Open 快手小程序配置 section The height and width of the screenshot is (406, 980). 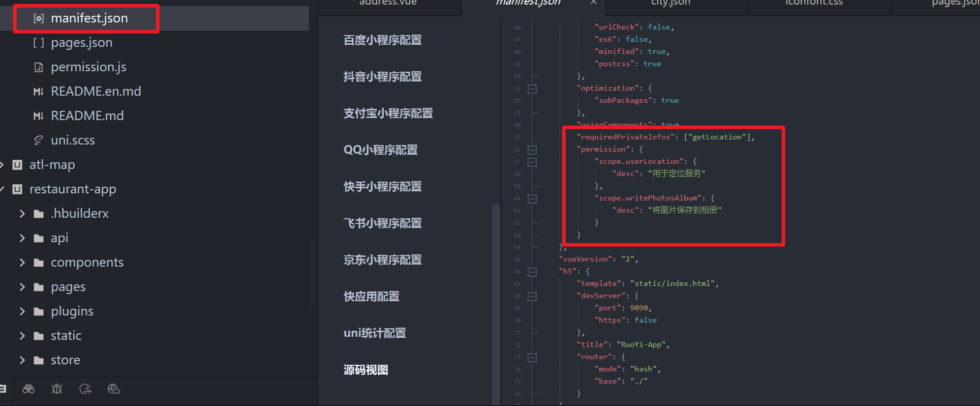tap(383, 187)
